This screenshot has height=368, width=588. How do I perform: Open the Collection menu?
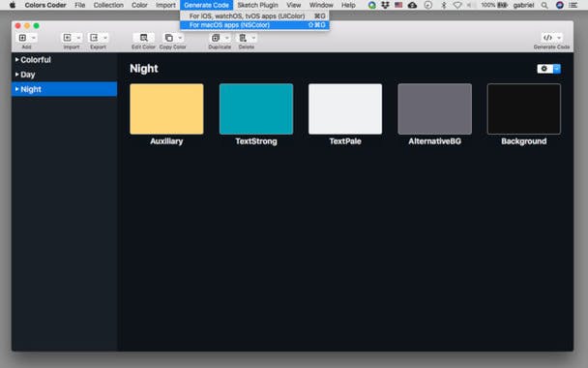click(x=108, y=5)
